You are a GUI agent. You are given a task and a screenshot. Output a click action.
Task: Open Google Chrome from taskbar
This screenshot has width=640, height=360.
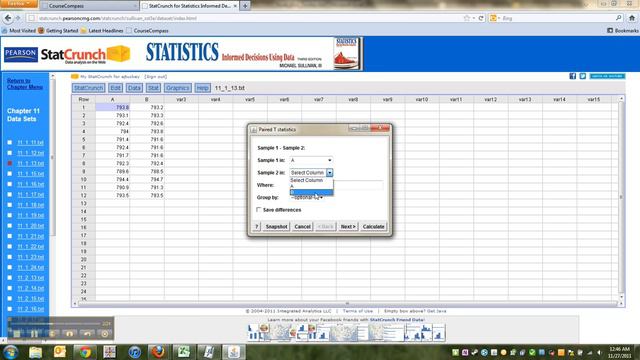click(85, 352)
